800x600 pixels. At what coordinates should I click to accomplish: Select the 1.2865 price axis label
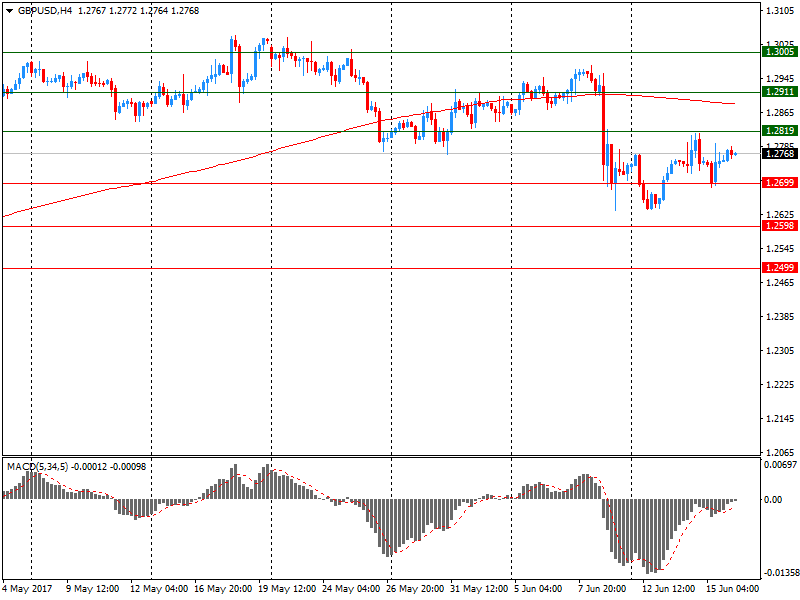[781, 113]
